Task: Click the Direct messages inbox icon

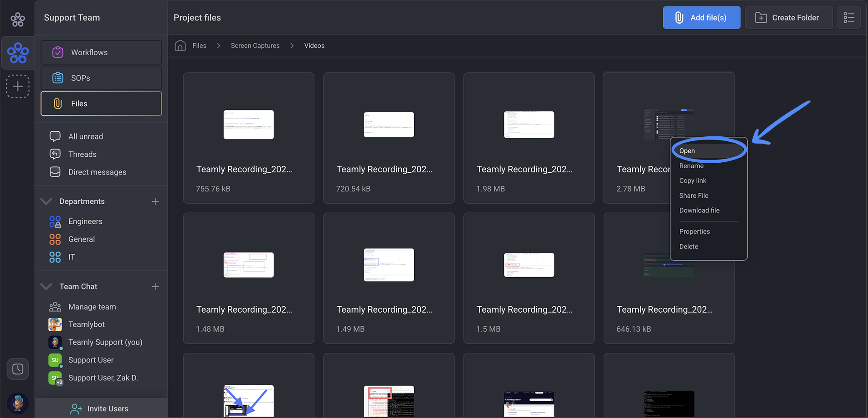Action: pos(55,172)
